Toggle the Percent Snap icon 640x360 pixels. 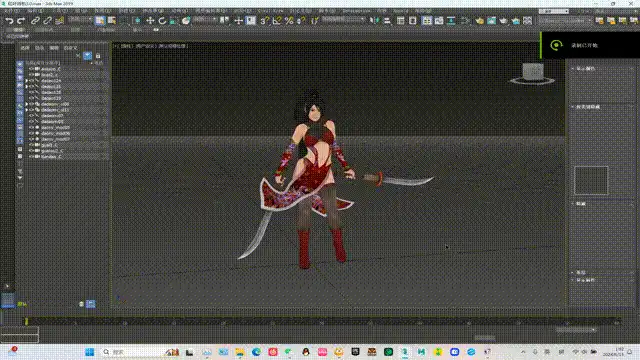[289, 20]
